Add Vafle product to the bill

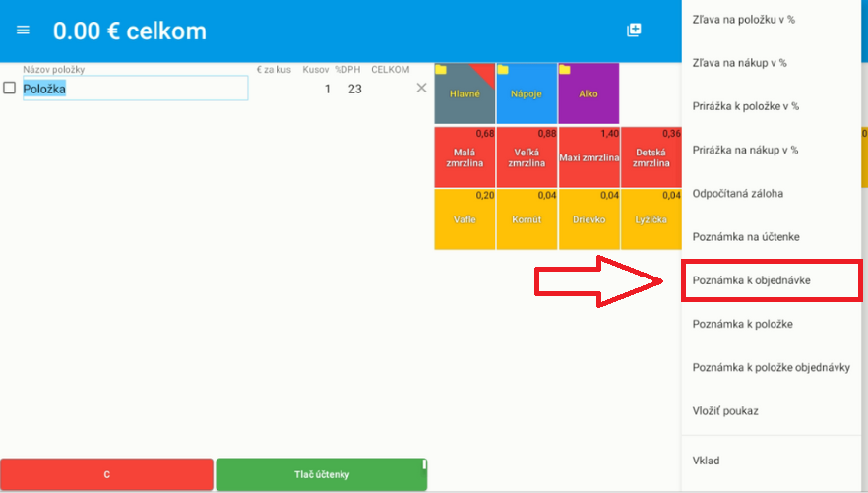pos(465,218)
